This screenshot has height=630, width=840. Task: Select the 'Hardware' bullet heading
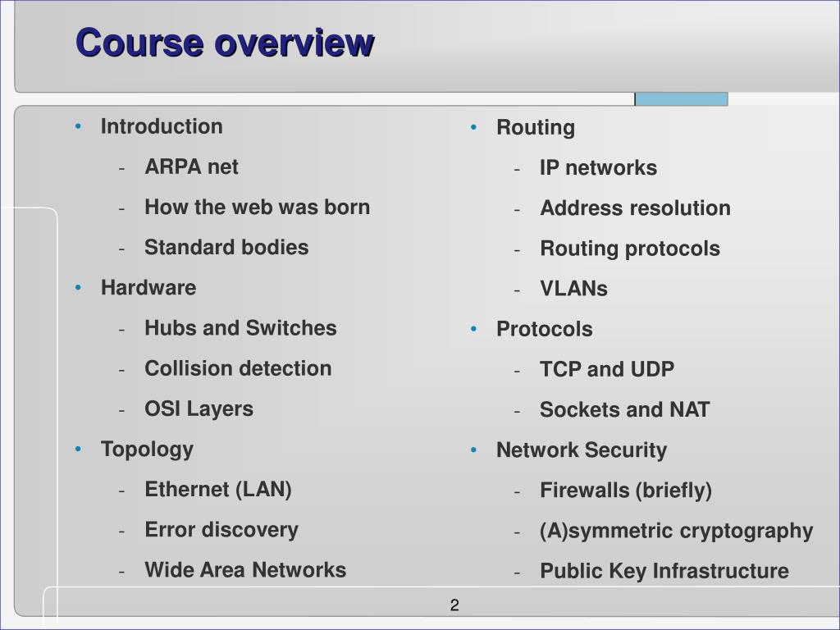148,288
